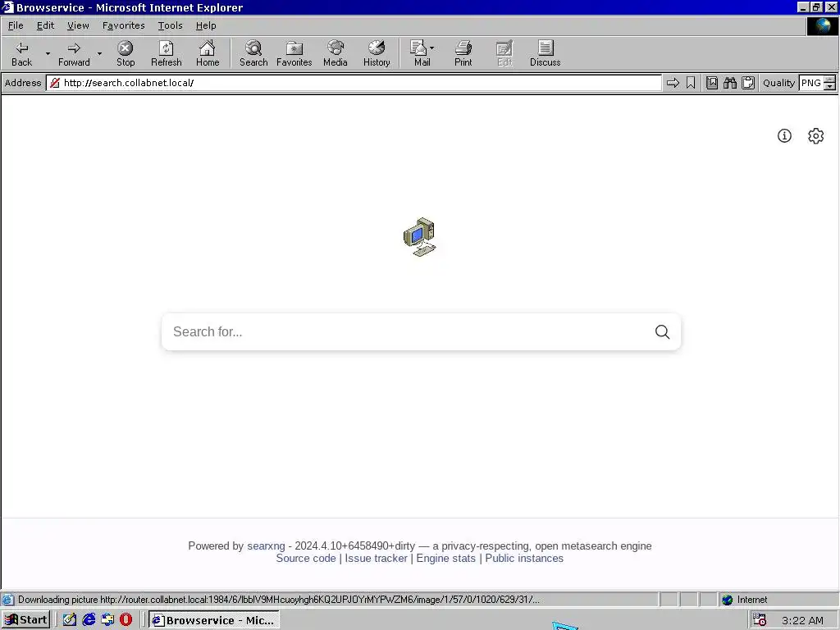Open the Engine stats link
The height and width of the screenshot is (630, 840).
click(x=445, y=558)
